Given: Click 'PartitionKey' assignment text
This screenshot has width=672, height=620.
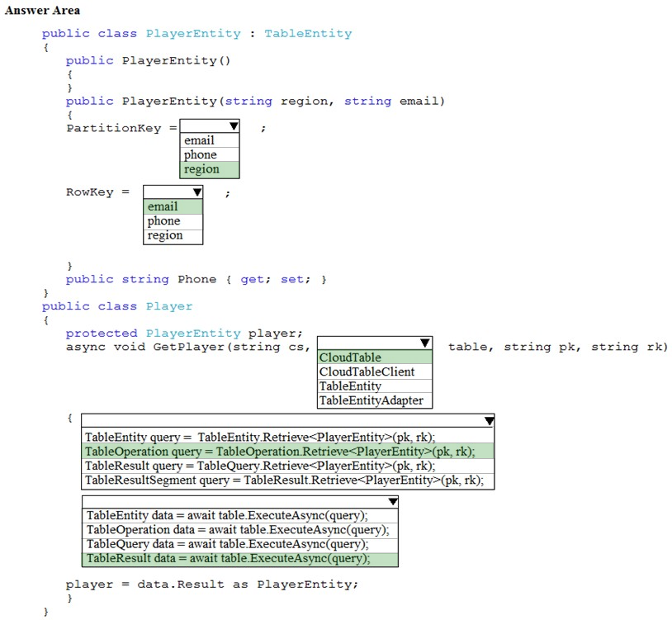Looking at the screenshot, I should pyautogui.click(x=114, y=128).
